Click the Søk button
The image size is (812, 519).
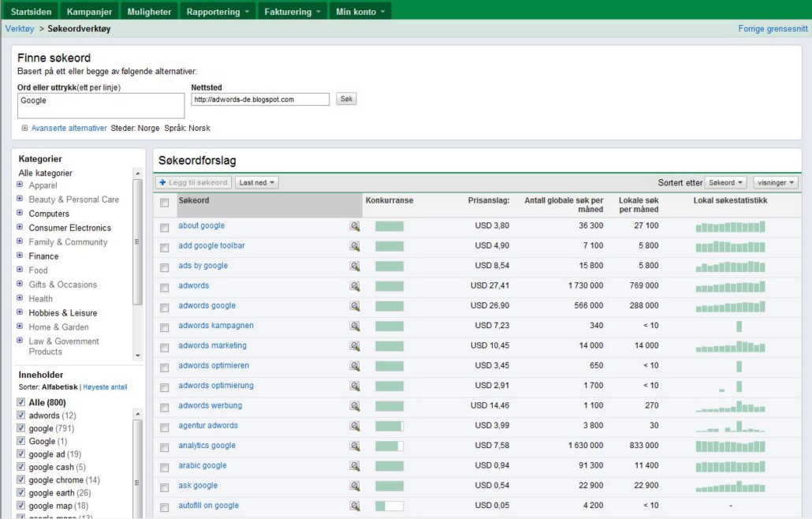[x=346, y=99]
